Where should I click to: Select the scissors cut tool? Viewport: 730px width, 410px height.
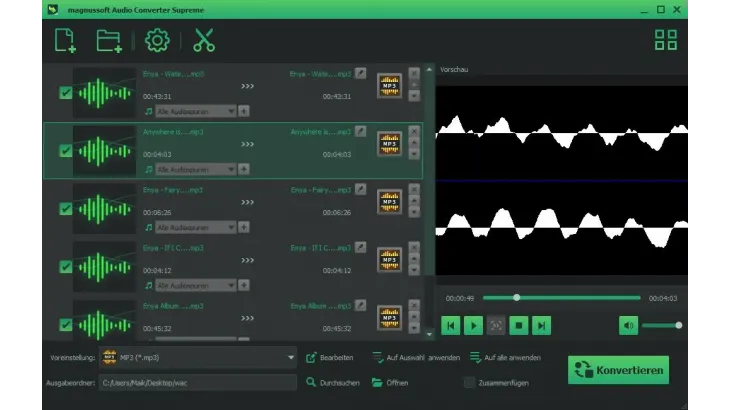[204, 41]
